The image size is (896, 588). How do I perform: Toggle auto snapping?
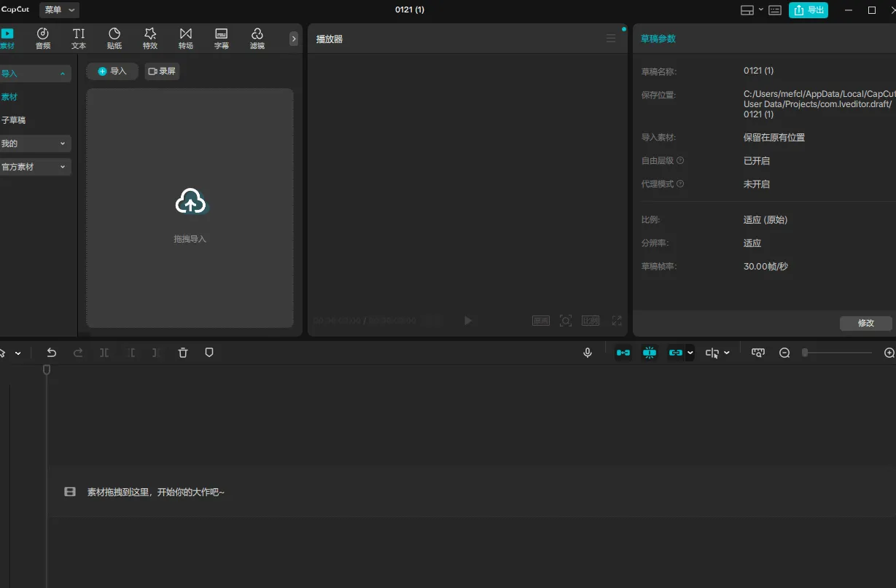[650, 353]
